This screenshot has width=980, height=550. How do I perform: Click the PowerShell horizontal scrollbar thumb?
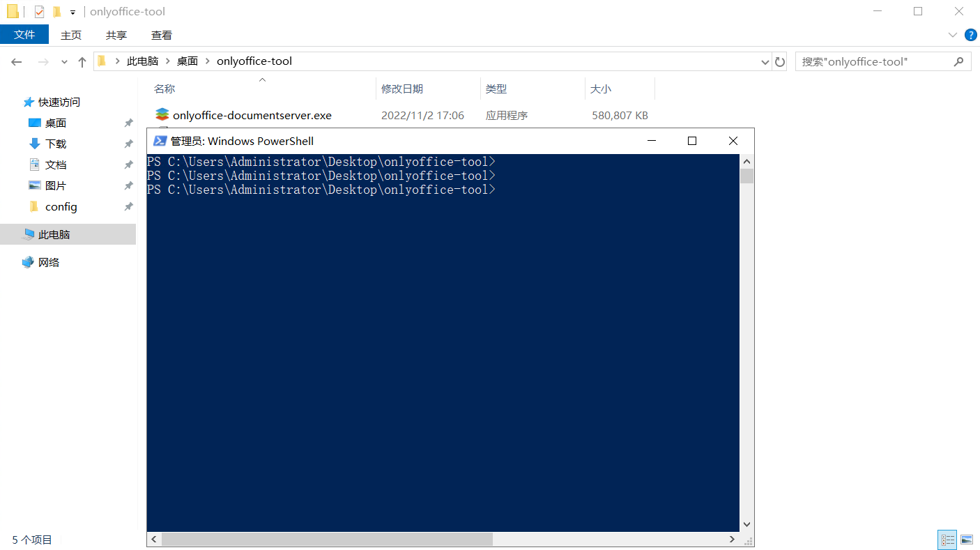coord(327,540)
